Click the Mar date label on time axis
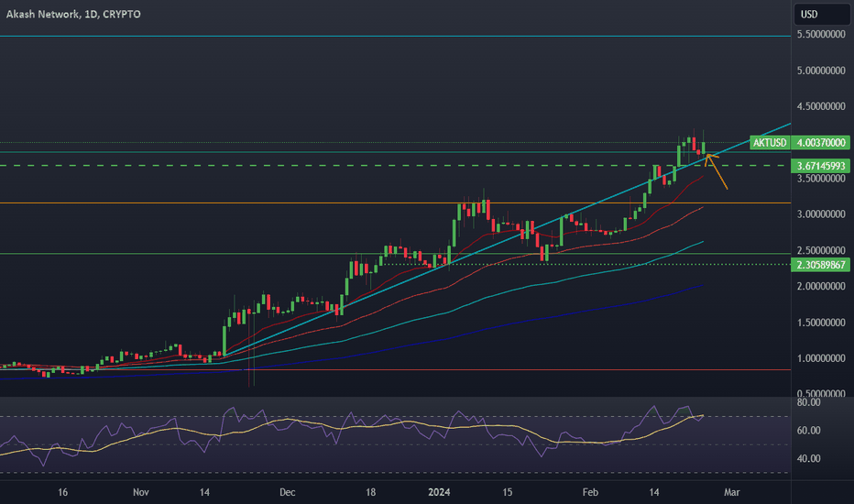 pos(731,492)
